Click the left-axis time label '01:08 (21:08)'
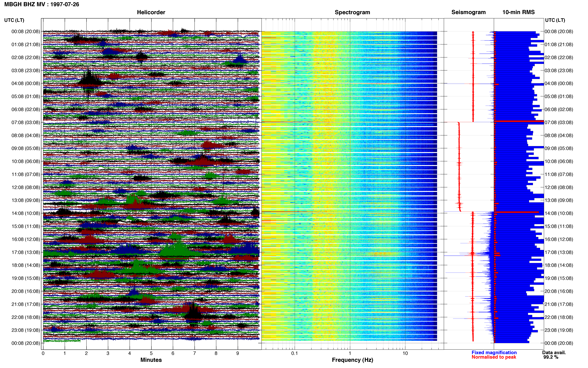 26,45
